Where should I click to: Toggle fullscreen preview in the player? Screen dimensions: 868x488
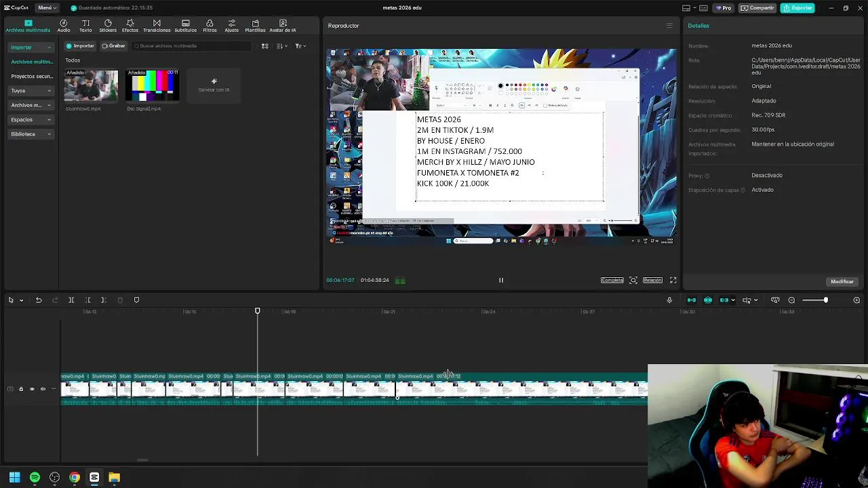click(x=673, y=280)
